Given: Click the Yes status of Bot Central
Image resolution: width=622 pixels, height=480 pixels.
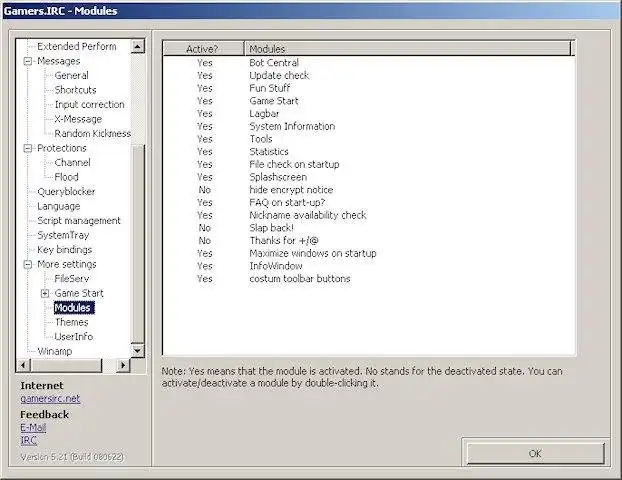Looking at the screenshot, I should click(x=205, y=63).
